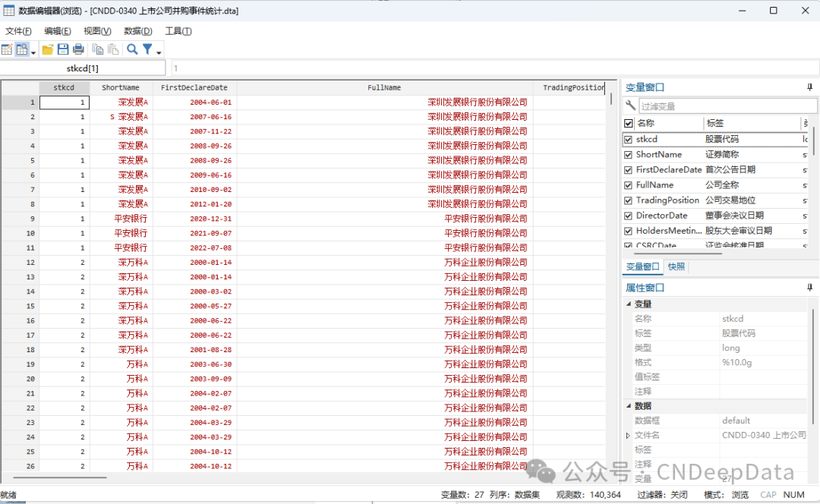
Task: Uncheck the DirectorDate variable checkbox
Action: 629,216
